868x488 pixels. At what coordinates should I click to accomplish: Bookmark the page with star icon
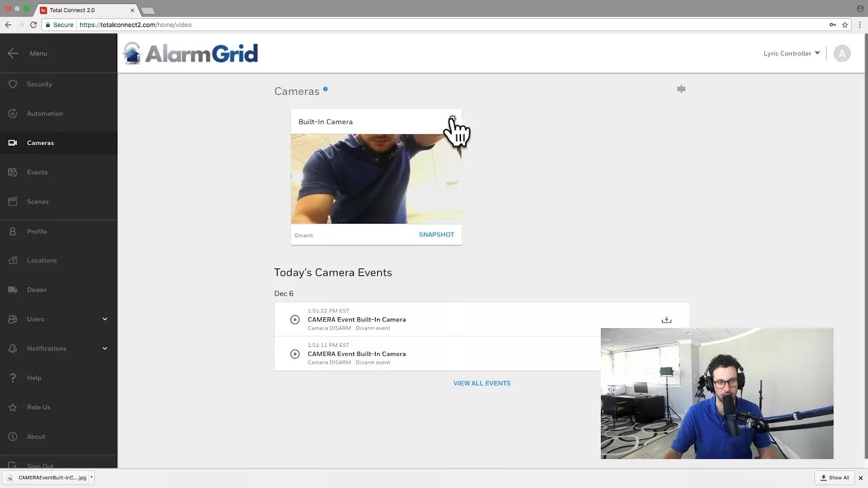coord(845,24)
